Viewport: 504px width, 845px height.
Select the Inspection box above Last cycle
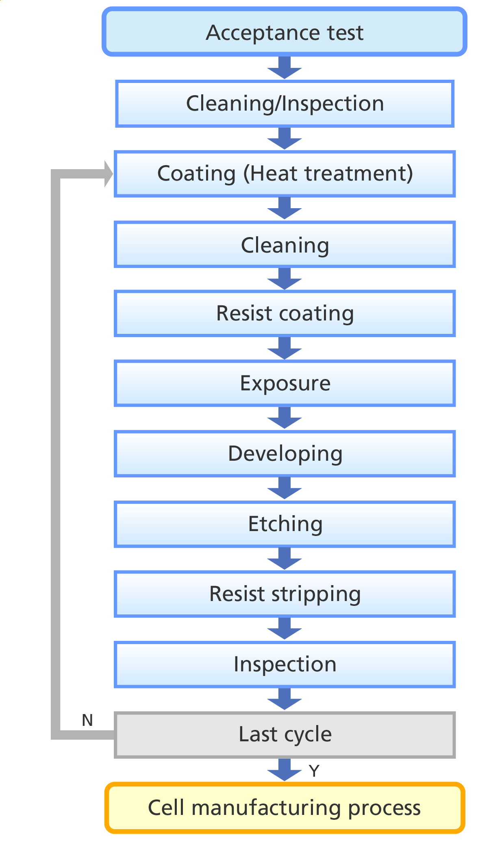tap(285, 664)
